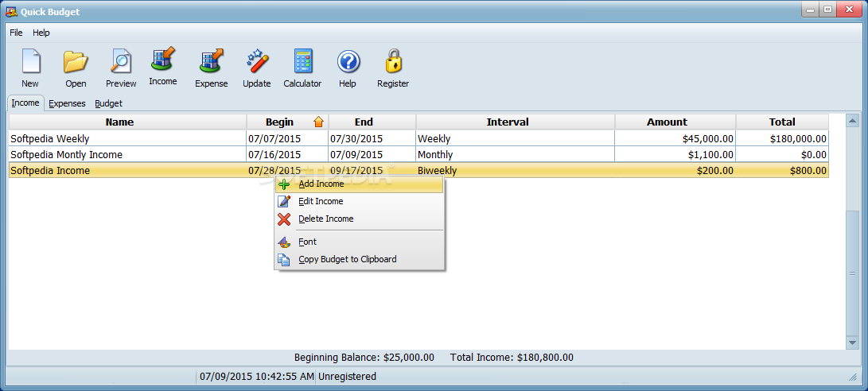The width and height of the screenshot is (868, 391).
Task: Click the green plus Add Income icon
Action: (284, 184)
